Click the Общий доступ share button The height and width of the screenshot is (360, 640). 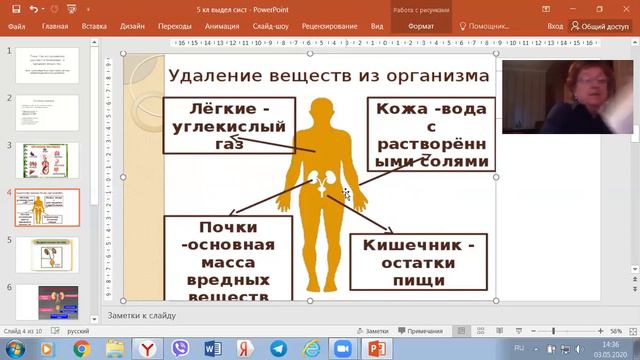pyautogui.click(x=600, y=26)
